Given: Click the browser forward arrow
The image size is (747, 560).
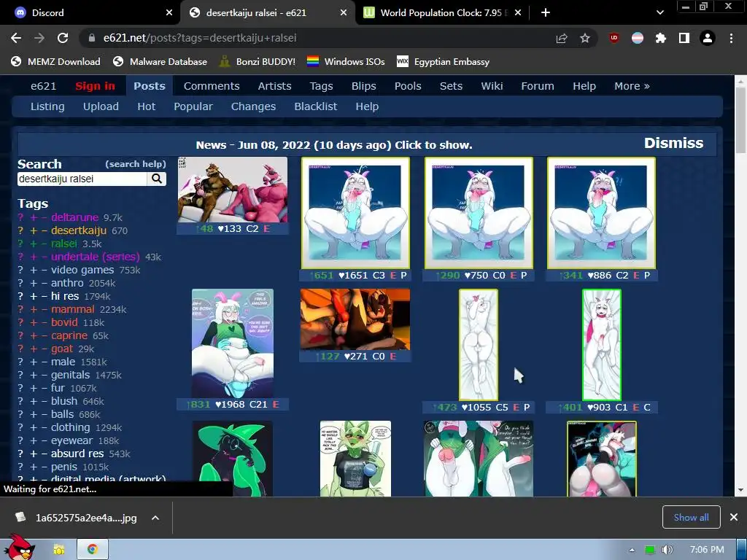Looking at the screenshot, I should click(39, 38).
